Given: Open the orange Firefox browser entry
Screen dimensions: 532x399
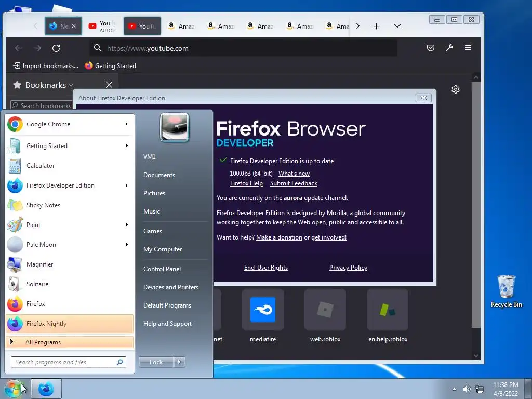Looking at the screenshot, I should coord(70,303).
